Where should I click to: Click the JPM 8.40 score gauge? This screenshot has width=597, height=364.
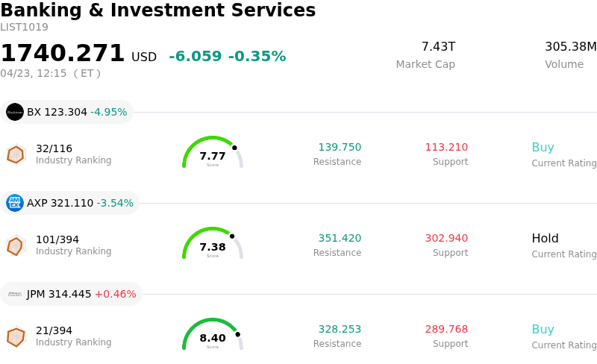[213, 335]
